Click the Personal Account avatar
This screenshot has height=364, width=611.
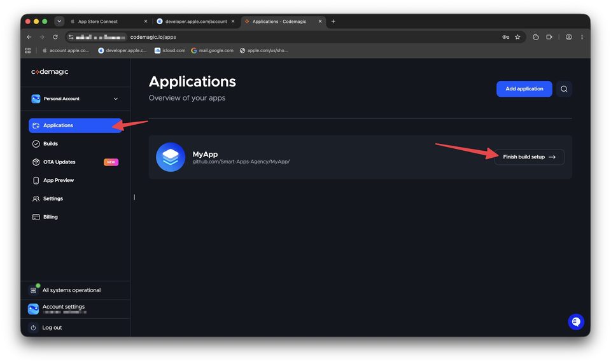(36, 99)
